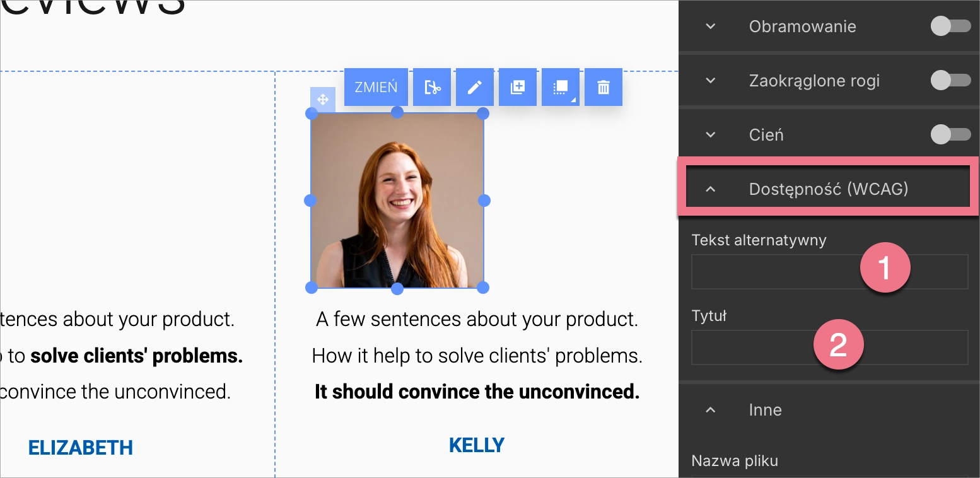
Task: Turn on the Zaokrąglone rogi switch
Action: click(950, 81)
